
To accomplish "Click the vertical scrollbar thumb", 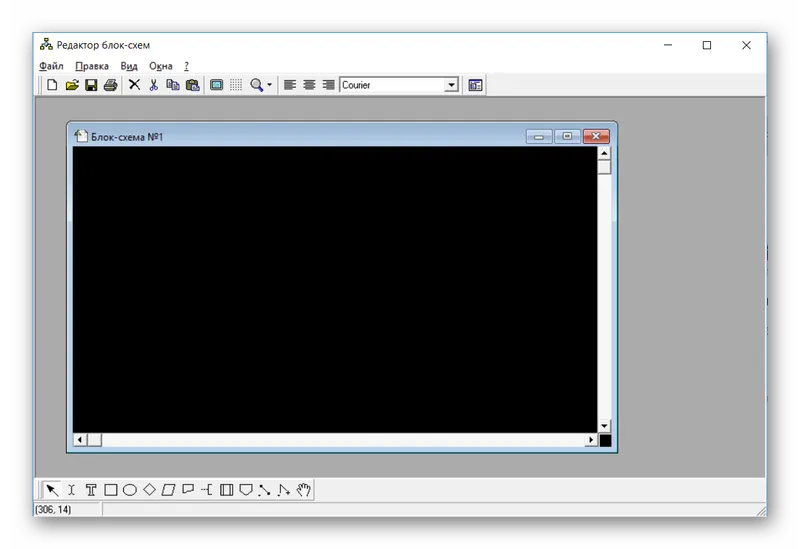I will tap(604, 167).
